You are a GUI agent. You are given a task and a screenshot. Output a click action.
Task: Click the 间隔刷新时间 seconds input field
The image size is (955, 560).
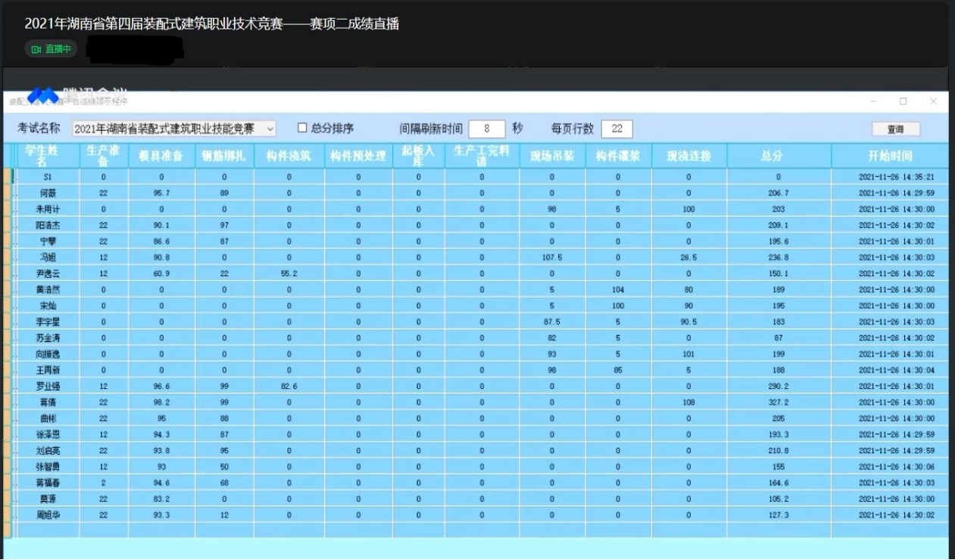(x=486, y=129)
